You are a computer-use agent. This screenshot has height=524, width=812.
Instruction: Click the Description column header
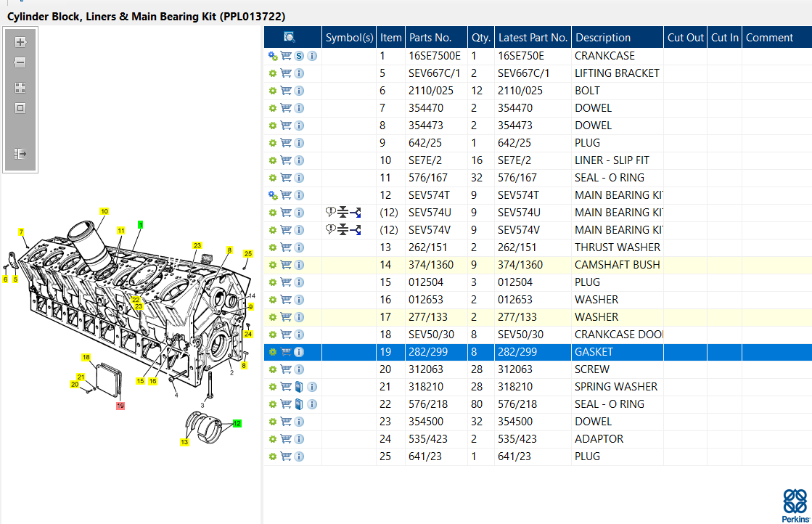click(x=602, y=38)
